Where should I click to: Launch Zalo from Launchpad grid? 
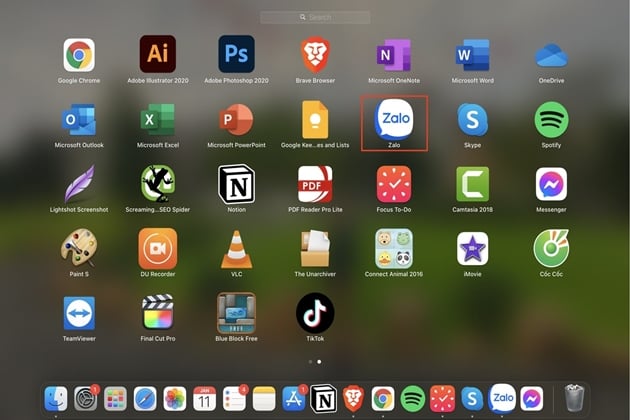click(x=394, y=120)
